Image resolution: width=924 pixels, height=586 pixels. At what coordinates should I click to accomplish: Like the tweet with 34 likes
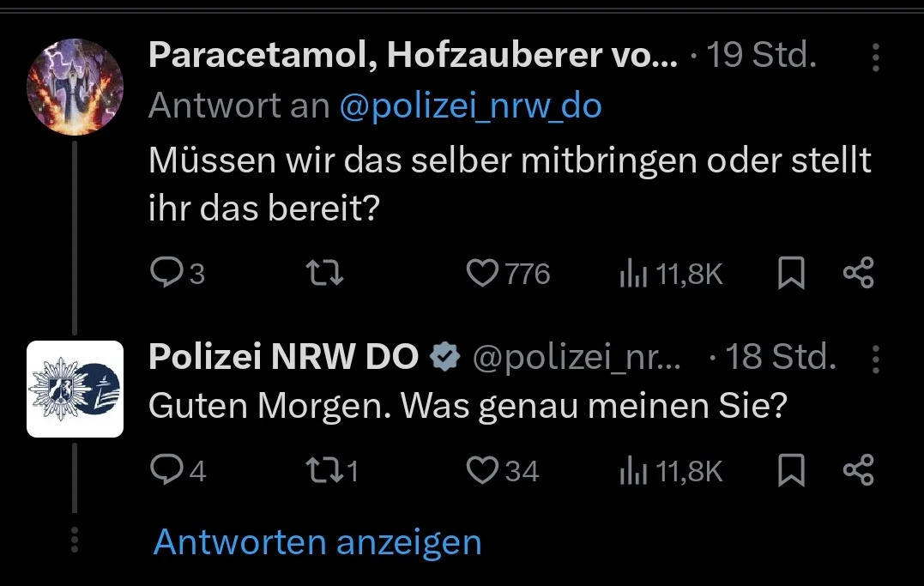coord(503,470)
